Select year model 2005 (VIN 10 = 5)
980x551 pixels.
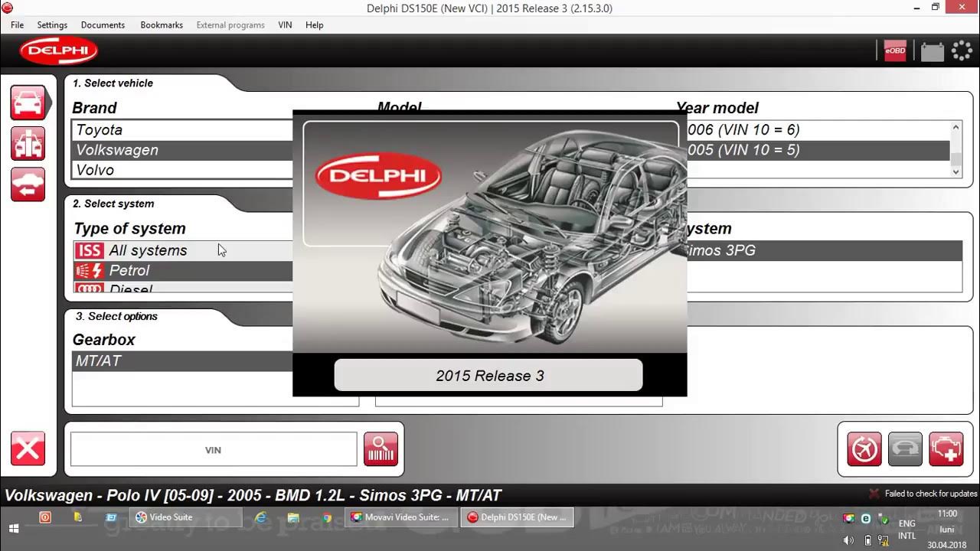818,150
